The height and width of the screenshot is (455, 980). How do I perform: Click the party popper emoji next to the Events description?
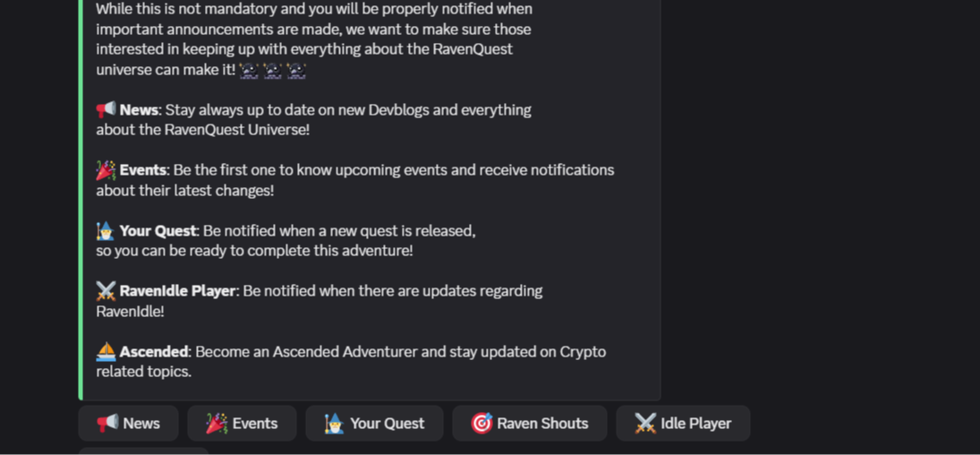tap(107, 169)
